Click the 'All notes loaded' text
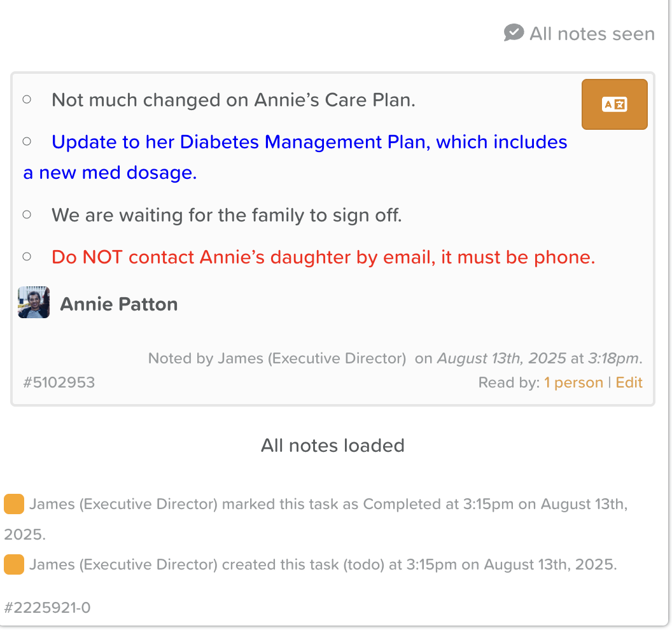The height and width of the screenshot is (630, 672). (333, 445)
